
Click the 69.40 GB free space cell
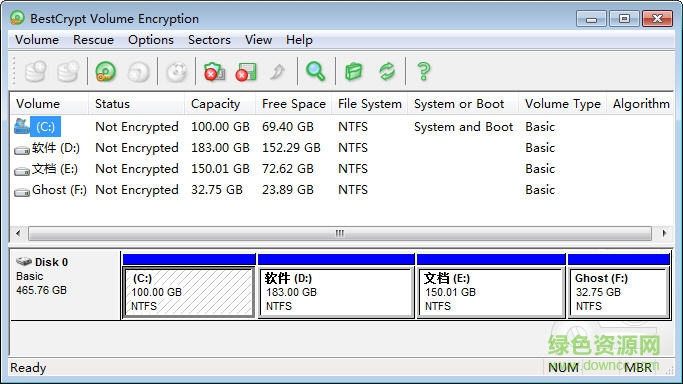[287, 127]
